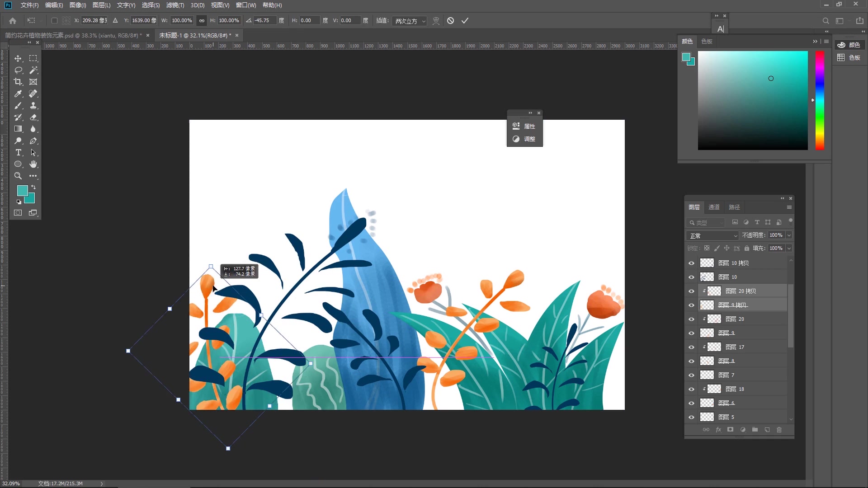Open the 调整 panel button

524,139
